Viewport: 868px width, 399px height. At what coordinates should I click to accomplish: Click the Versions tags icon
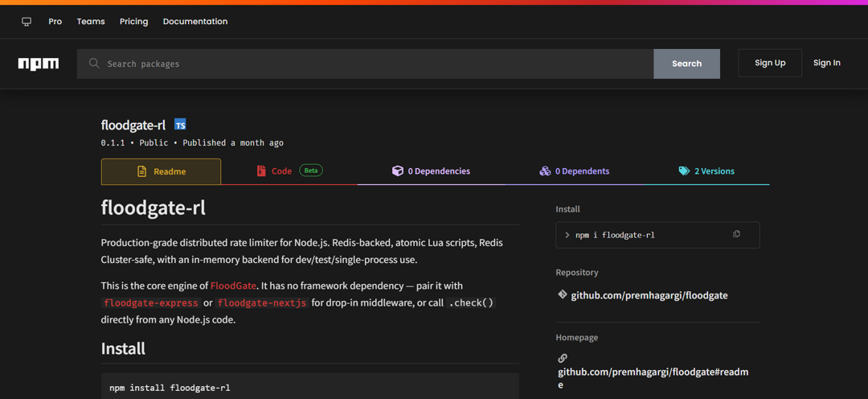684,171
